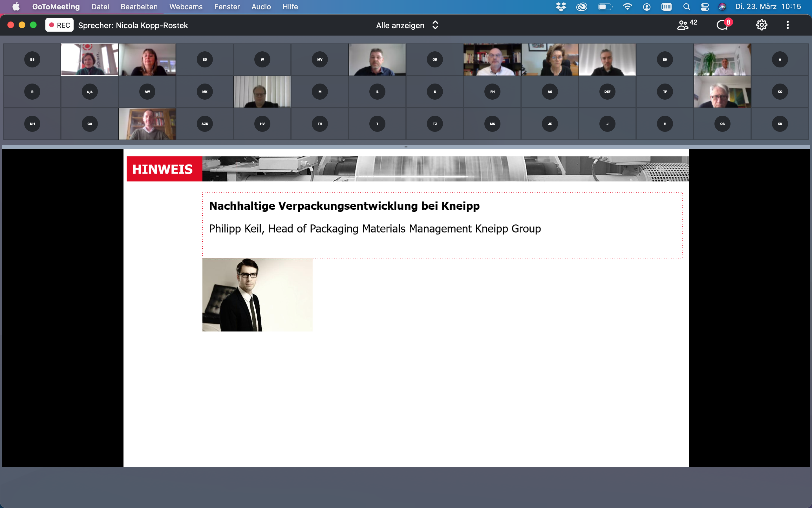
Task: Open the Wi-Fi menu bar icon
Action: click(x=627, y=7)
